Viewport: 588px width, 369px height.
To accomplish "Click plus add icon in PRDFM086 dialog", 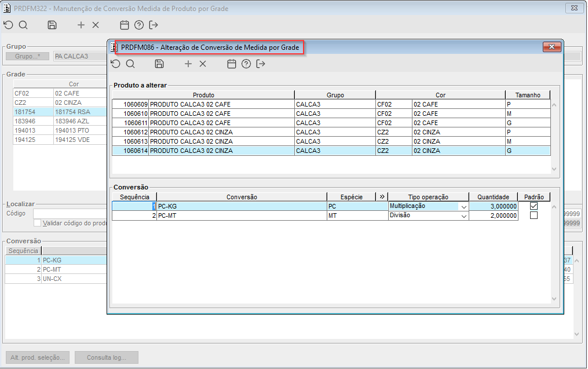I will click(x=188, y=64).
